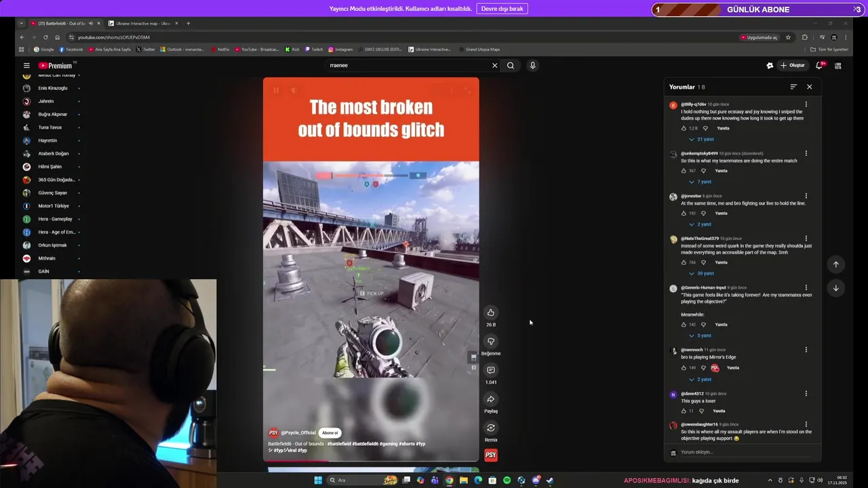Image resolution: width=868 pixels, height=488 pixels.
Task: Click the Paylaş share icon
Action: (491, 399)
